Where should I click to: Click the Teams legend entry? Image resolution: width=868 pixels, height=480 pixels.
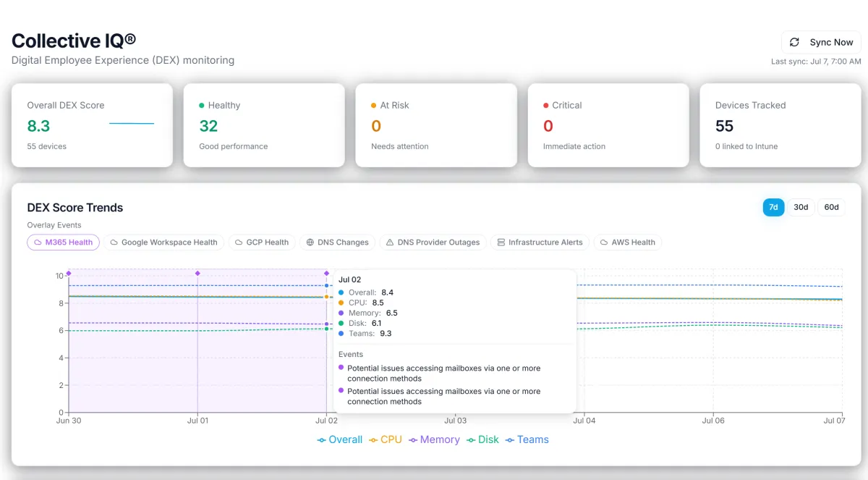[x=527, y=439]
